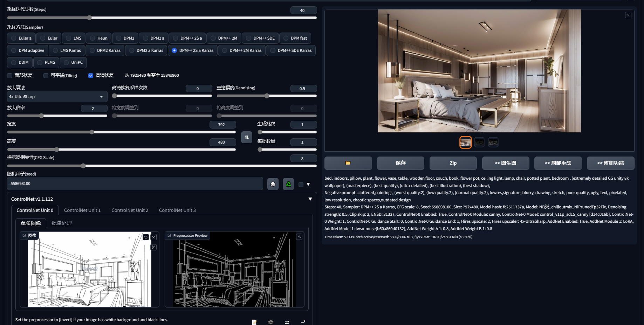Click the seed input field
The width and height of the screenshot is (644, 325).
(x=135, y=184)
